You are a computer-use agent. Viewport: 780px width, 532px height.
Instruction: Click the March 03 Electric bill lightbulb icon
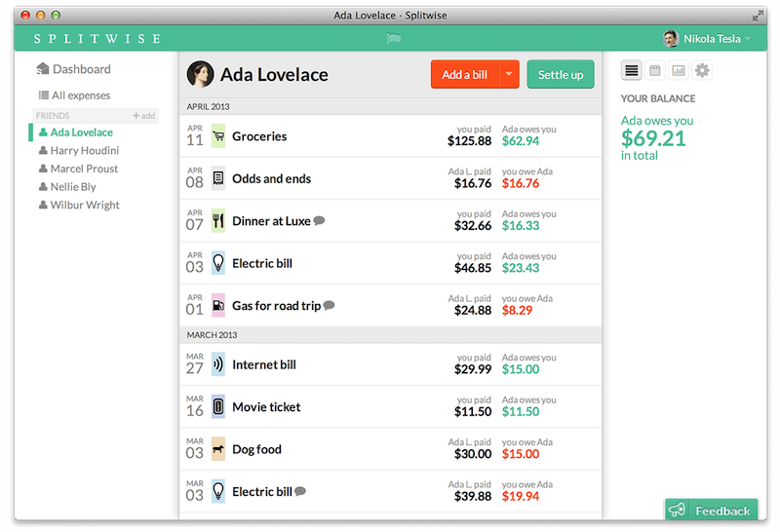click(x=217, y=491)
